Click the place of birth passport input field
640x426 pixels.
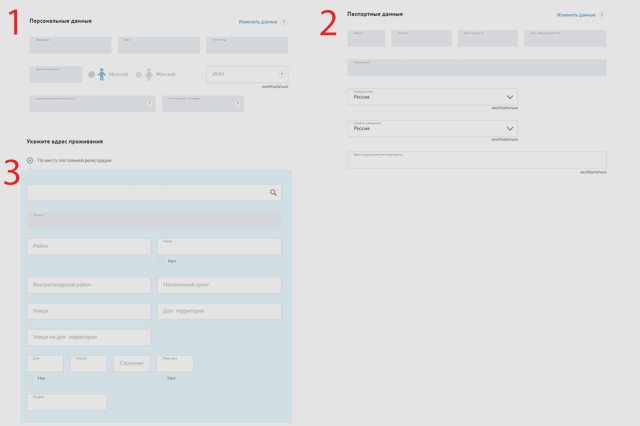(x=477, y=160)
